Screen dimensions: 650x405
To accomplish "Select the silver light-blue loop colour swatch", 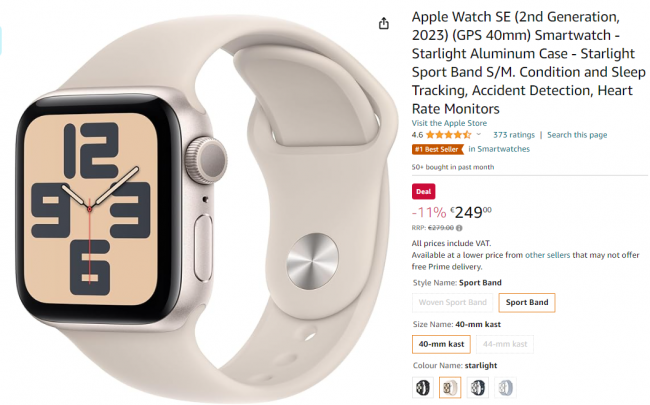I will coord(505,388).
